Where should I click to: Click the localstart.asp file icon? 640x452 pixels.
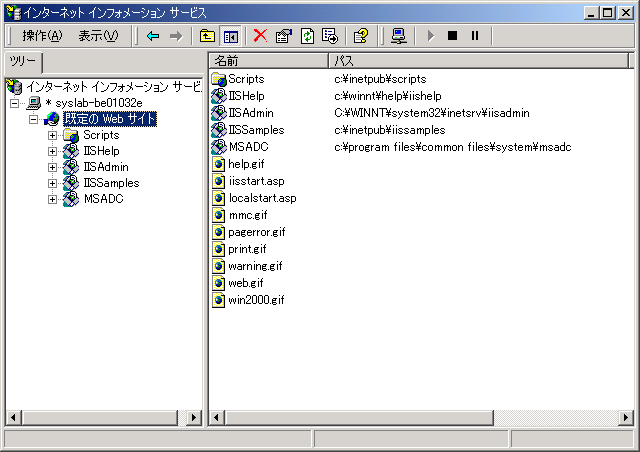(219, 198)
